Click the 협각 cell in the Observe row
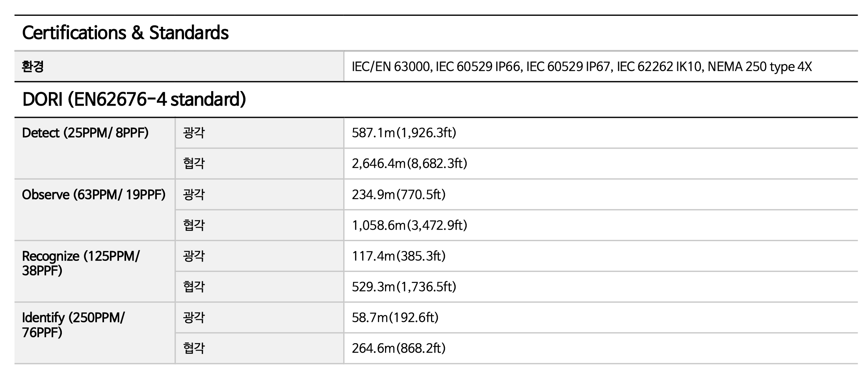The height and width of the screenshot is (383, 868). click(x=194, y=225)
